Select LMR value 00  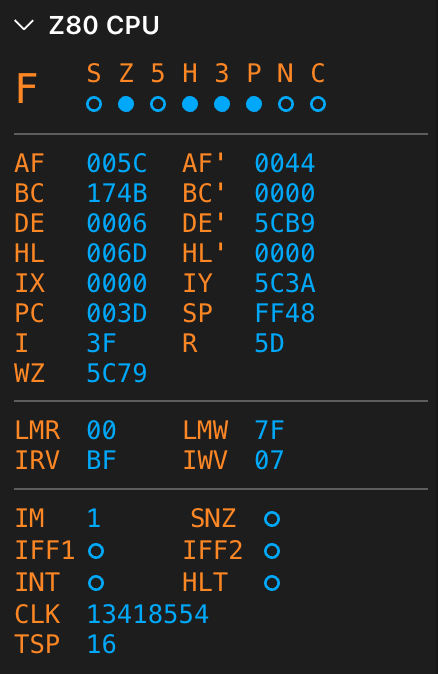(101, 430)
